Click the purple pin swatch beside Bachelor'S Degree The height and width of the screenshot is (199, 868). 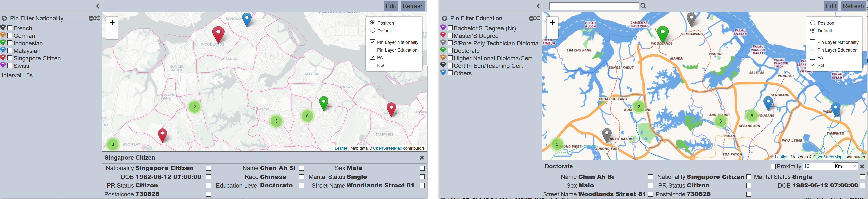pyautogui.click(x=443, y=27)
